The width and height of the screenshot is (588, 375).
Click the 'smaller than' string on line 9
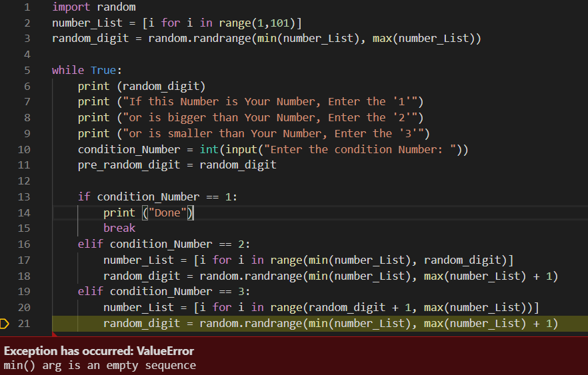click(273, 134)
